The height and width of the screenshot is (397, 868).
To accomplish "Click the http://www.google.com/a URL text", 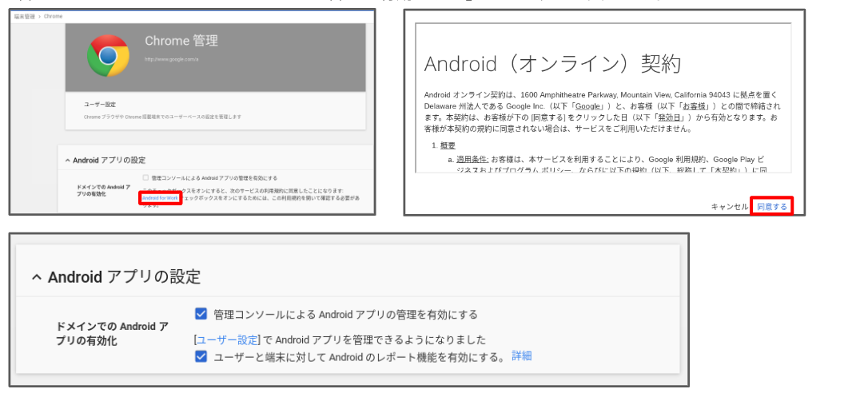I will coord(171,59).
